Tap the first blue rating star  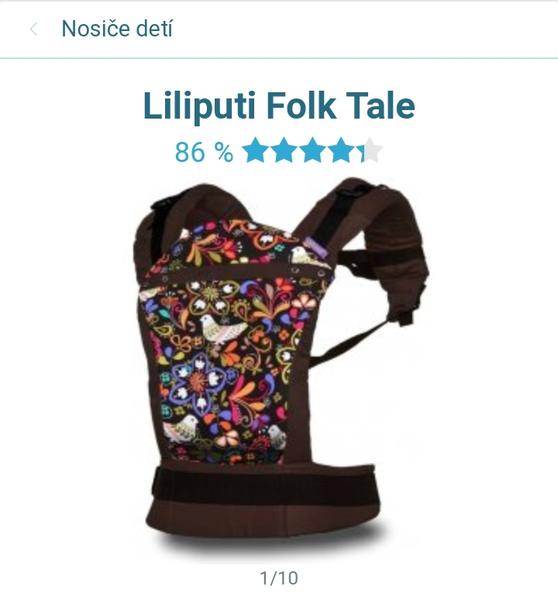click(256, 150)
